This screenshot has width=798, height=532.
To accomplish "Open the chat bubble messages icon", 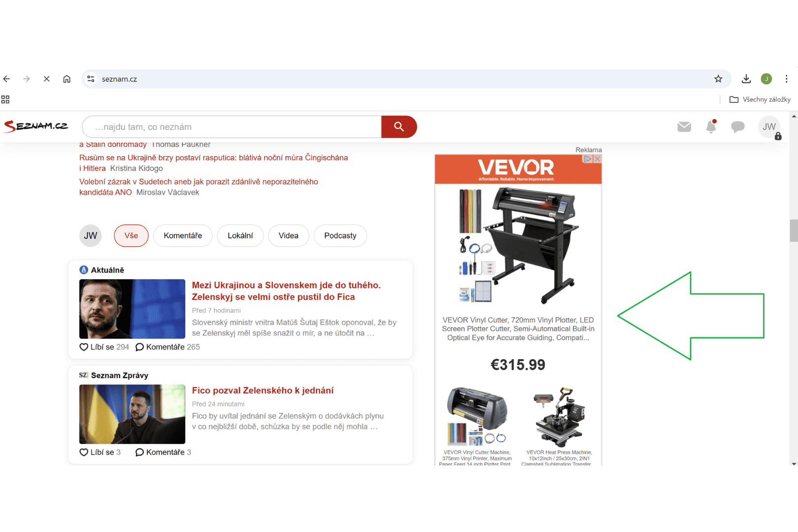I will coord(738,127).
